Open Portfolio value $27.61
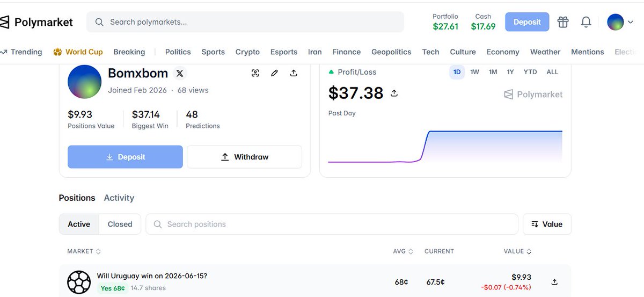This screenshot has height=297, width=644. 445,22
